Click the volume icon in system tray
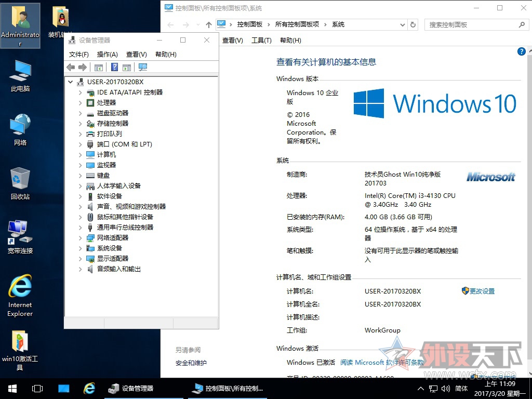Screen dimensions: 532x399 pyautogui.click(x=446, y=389)
